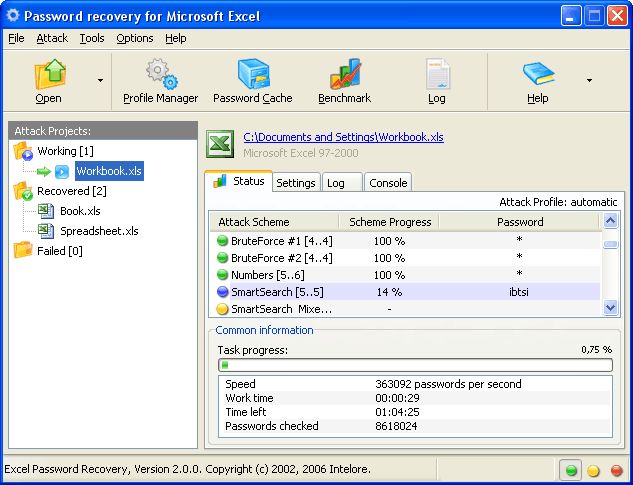Click the yellow status button in status bar
This screenshot has height=485, width=633.
click(x=593, y=469)
